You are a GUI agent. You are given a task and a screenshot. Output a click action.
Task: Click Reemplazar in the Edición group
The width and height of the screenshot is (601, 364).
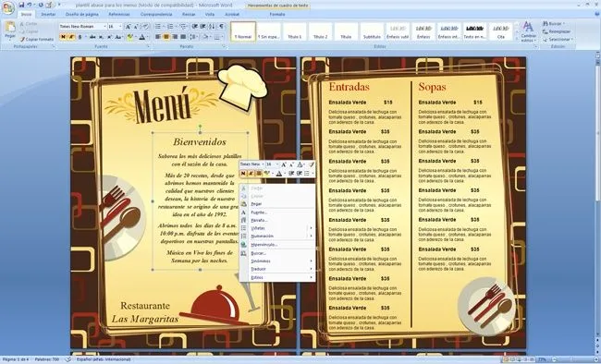[557, 31]
